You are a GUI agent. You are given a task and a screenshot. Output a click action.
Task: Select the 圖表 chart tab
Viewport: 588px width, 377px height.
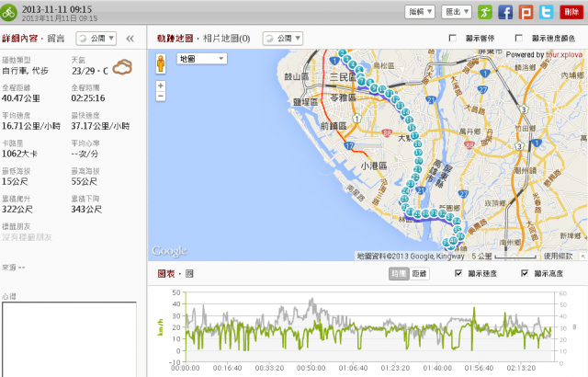pos(166,274)
